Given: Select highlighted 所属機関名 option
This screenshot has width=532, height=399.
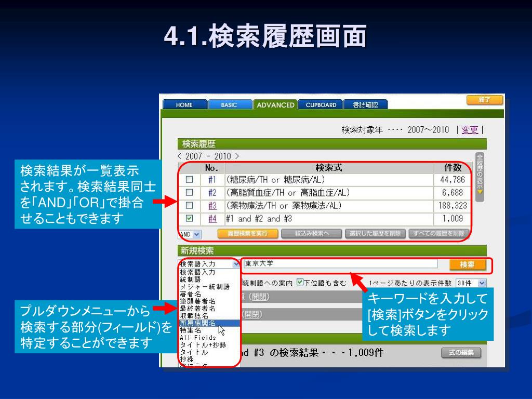Looking at the screenshot, I should [209, 323].
